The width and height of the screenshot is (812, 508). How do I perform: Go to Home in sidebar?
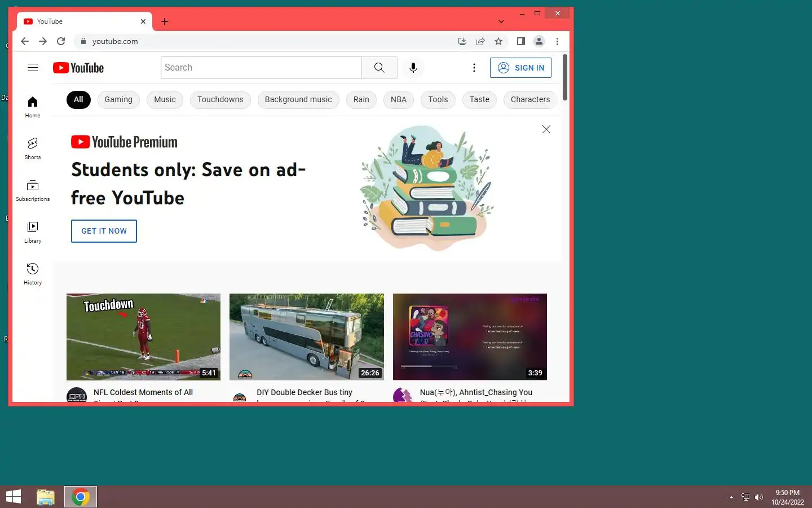33,107
